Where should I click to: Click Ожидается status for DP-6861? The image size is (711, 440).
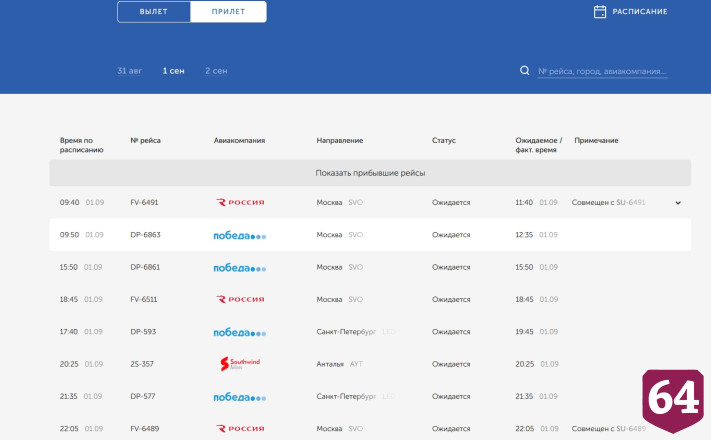click(x=451, y=267)
